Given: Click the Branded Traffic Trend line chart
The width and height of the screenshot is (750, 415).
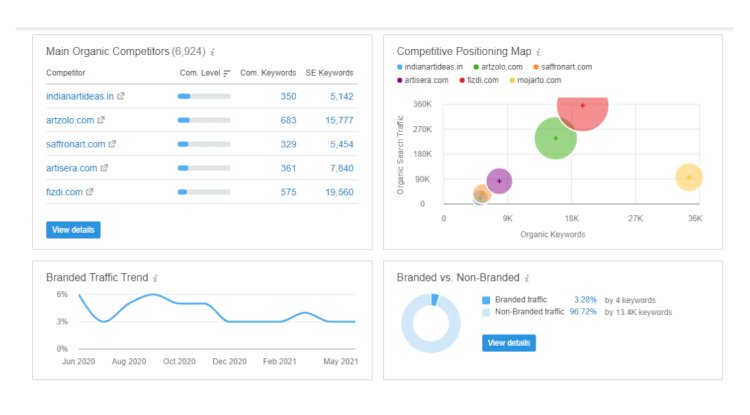Looking at the screenshot, I should [x=217, y=309].
